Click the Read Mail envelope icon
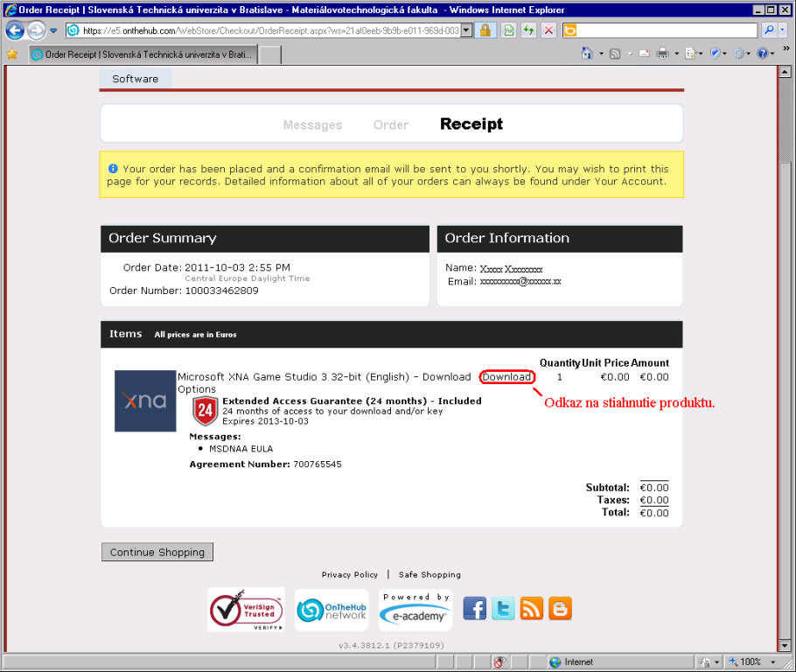This screenshot has width=796, height=672. tap(644, 53)
